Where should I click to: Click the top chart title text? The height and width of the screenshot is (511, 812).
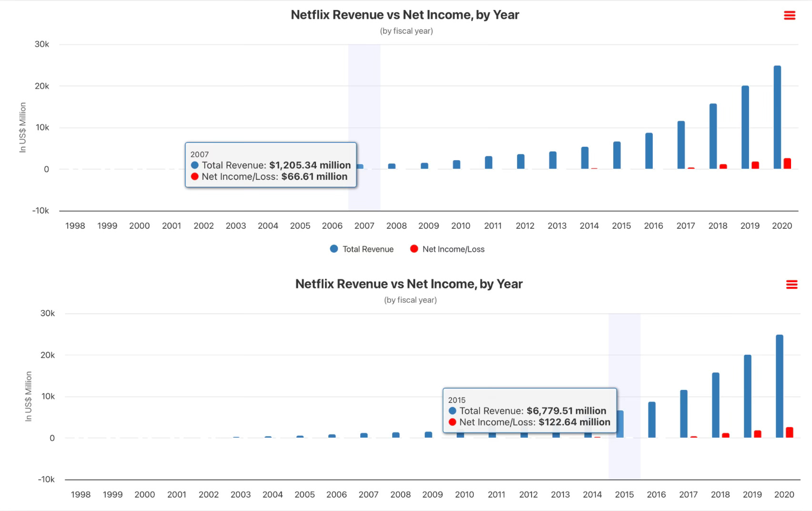(x=405, y=15)
